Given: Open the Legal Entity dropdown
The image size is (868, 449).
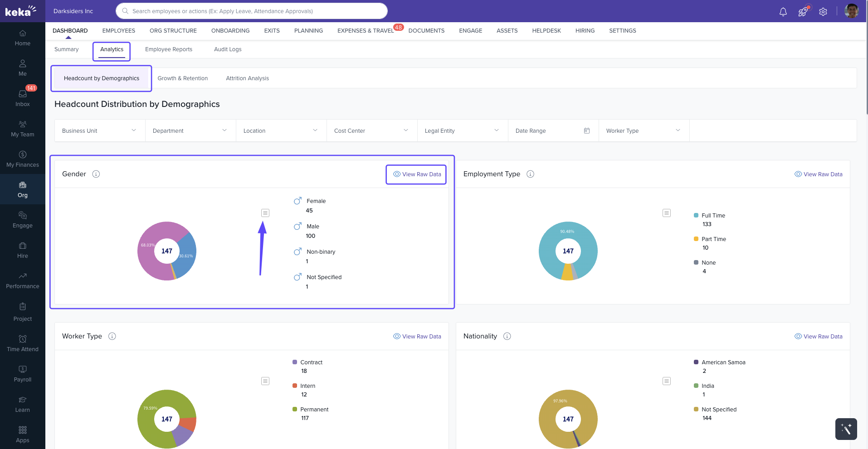Looking at the screenshot, I should click(x=463, y=131).
